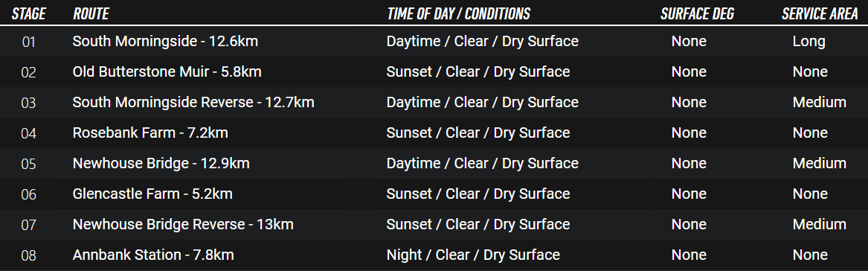
Task: Open South Morningside Reverse - 12.7km stage
Action: [x=193, y=103]
